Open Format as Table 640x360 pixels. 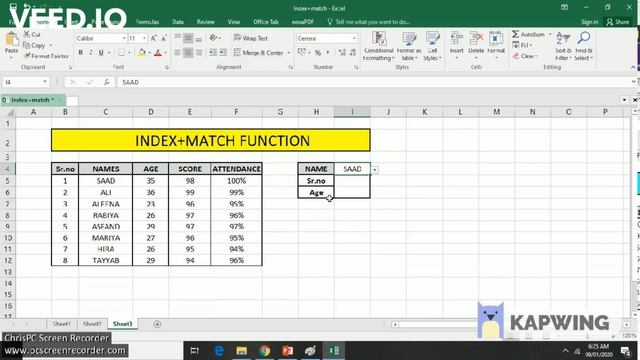[x=409, y=46]
